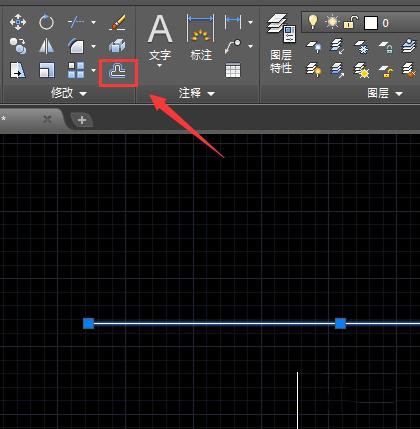Click the midpoint grip of selected line
This screenshot has height=429, width=420.
coord(340,323)
